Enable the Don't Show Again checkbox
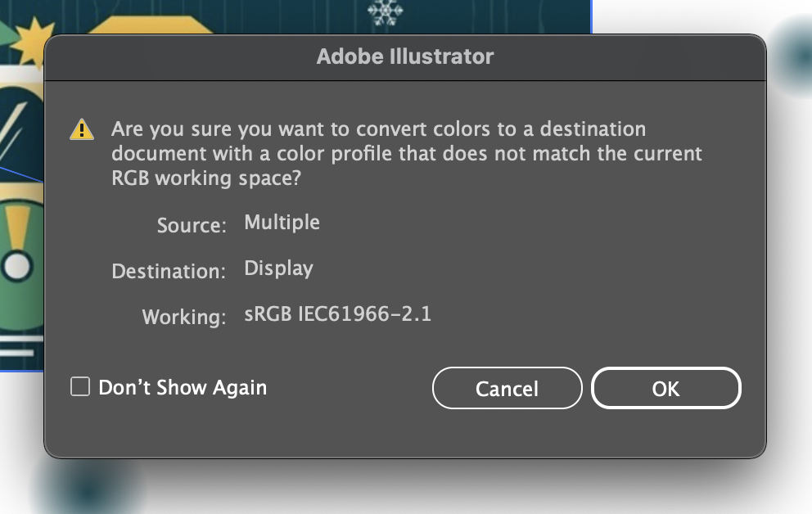 click(79, 386)
